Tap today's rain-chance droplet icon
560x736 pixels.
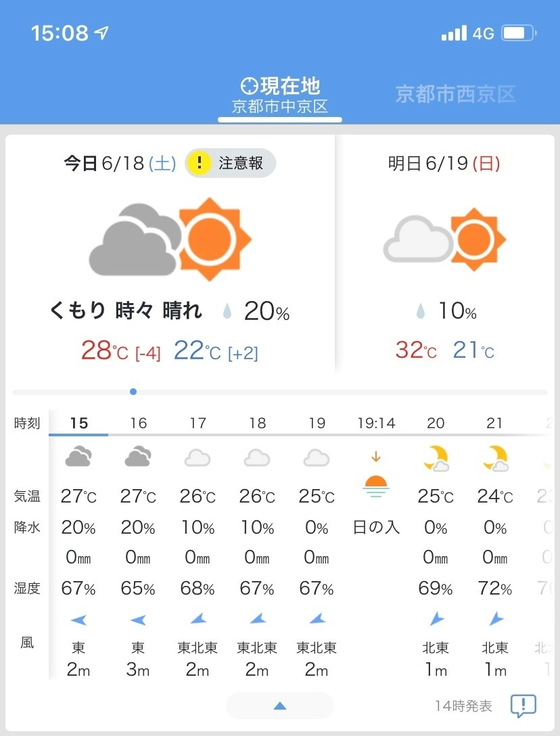227,310
